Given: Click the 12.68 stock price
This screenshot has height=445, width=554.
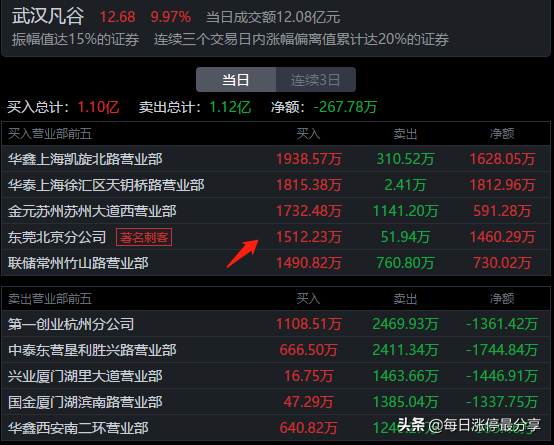Looking at the screenshot, I should 117,17.
